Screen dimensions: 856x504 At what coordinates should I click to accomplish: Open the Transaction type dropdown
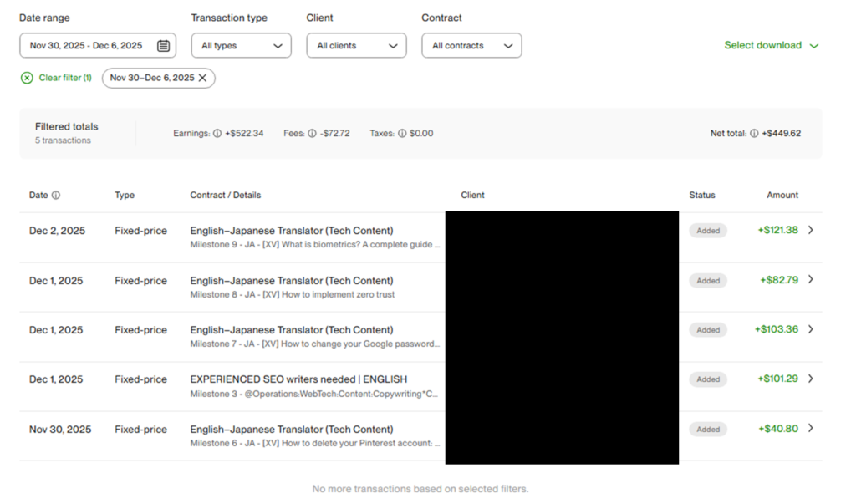[241, 46]
